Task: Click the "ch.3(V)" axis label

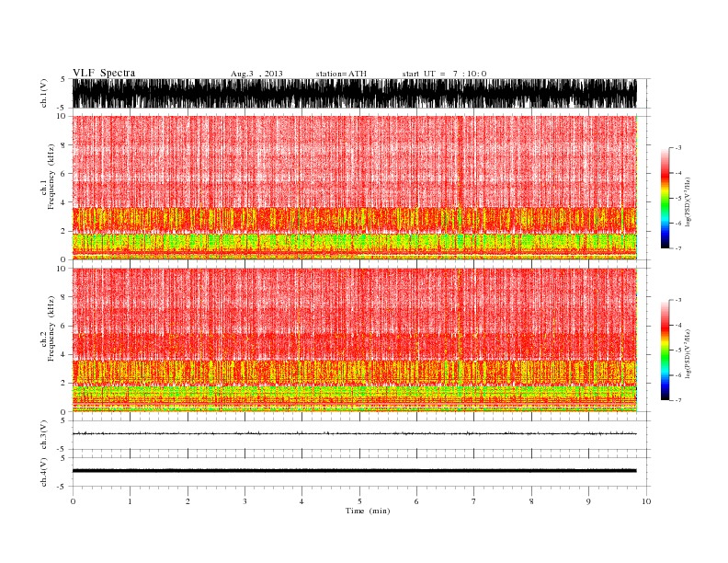Action: point(44,435)
